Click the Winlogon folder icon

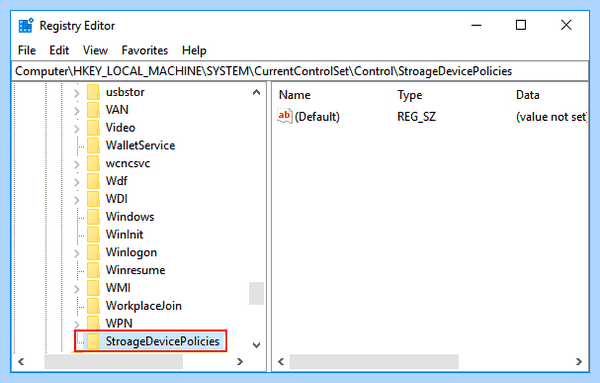[93, 252]
